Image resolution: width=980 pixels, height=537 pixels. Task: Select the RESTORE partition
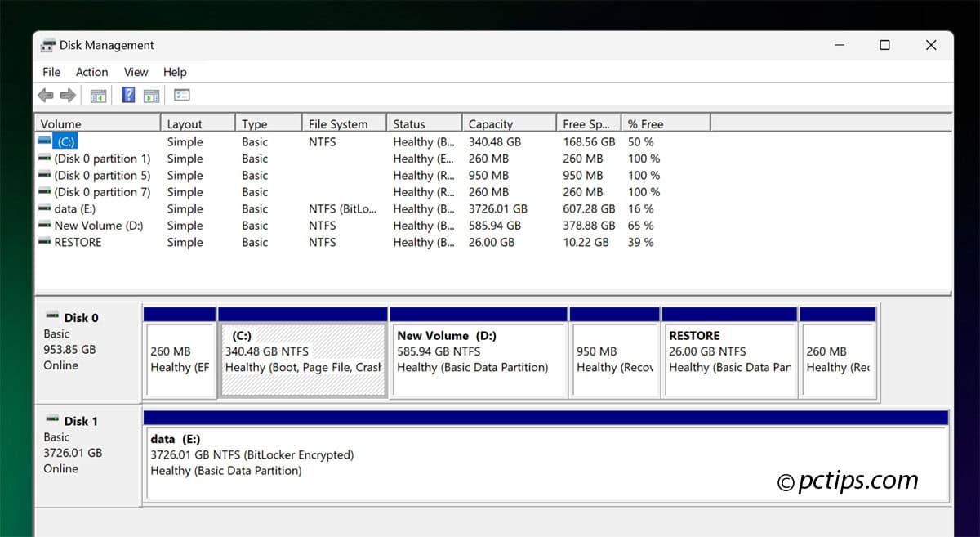point(728,351)
